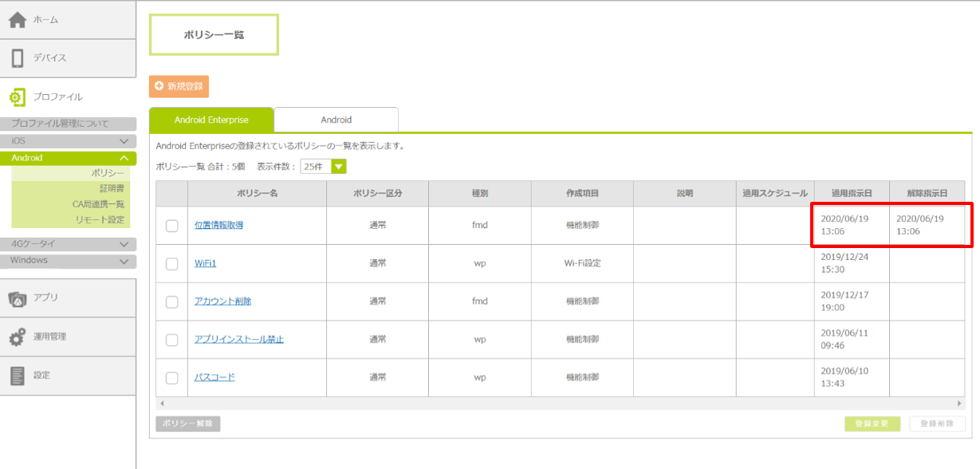Open the アカウント削除 policy link
This screenshot has height=469, width=980.
pos(222,301)
